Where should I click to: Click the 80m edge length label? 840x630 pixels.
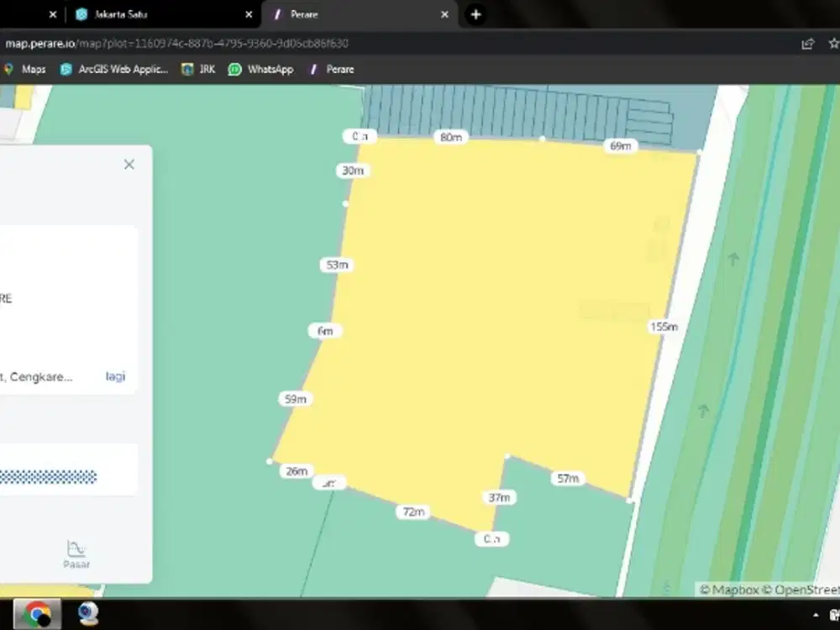coord(451,137)
